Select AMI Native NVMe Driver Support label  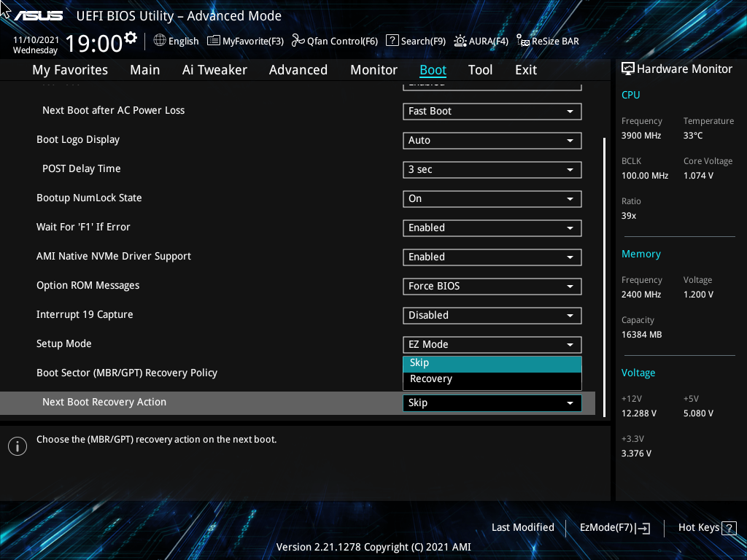114,257
